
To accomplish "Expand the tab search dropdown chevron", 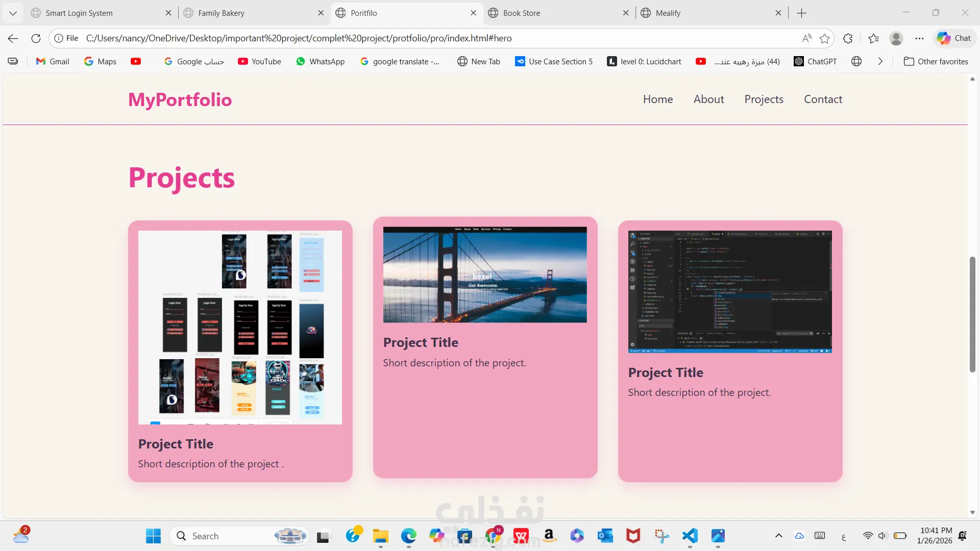I will pyautogui.click(x=13, y=13).
